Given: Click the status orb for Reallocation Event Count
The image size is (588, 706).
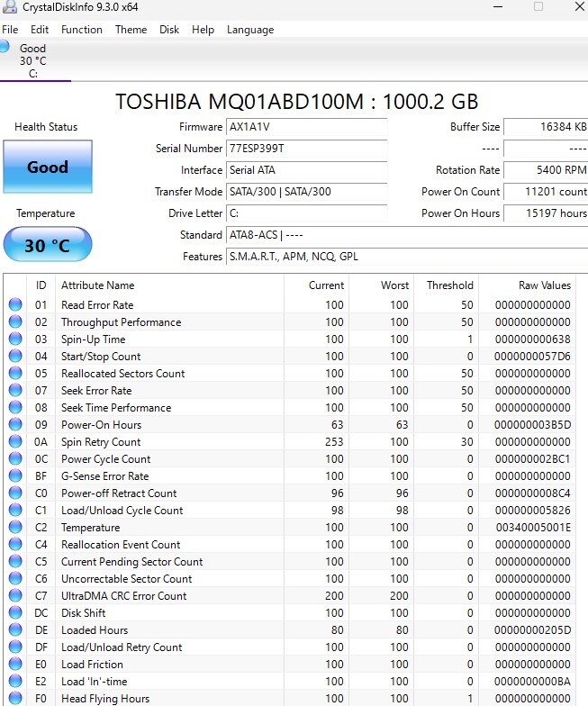Looking at the screenshot, I should [x=15, y=544].
